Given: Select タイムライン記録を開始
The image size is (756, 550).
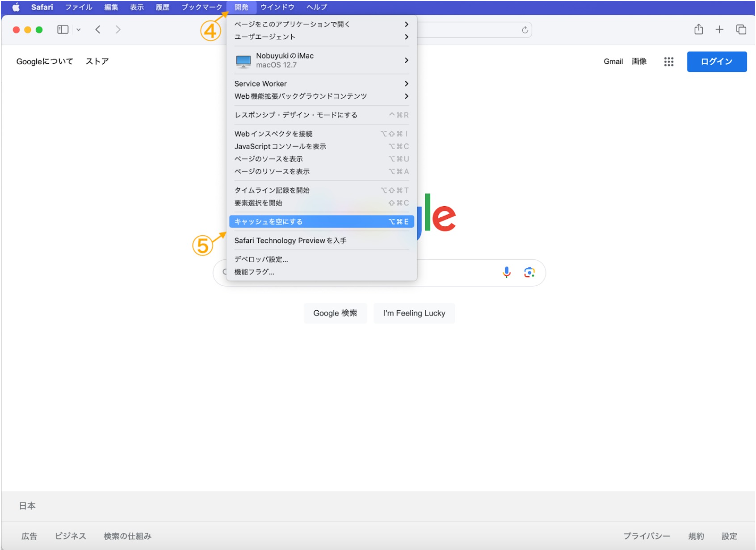Looking at the screenshot, I should tap(322, 190).
